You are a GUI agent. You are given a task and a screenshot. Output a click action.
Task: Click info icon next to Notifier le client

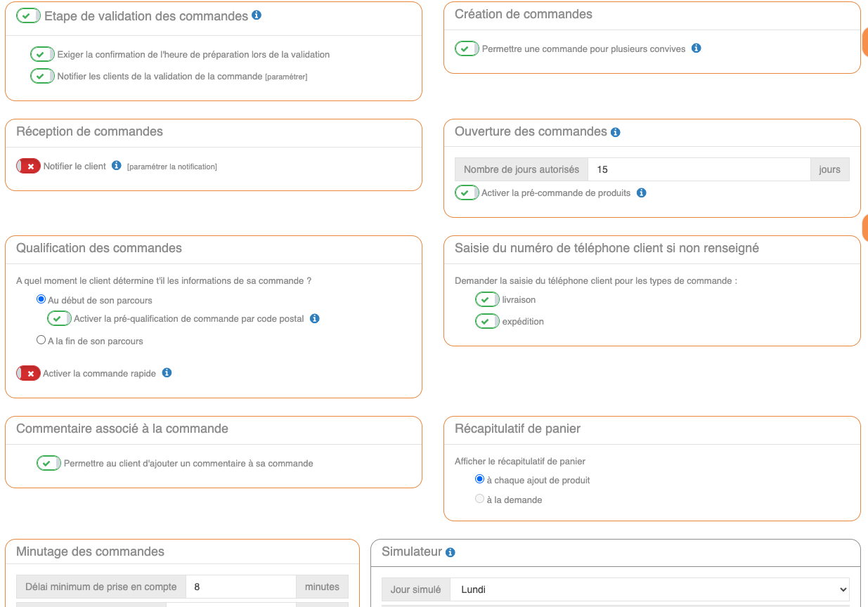[x=117, y=166]
